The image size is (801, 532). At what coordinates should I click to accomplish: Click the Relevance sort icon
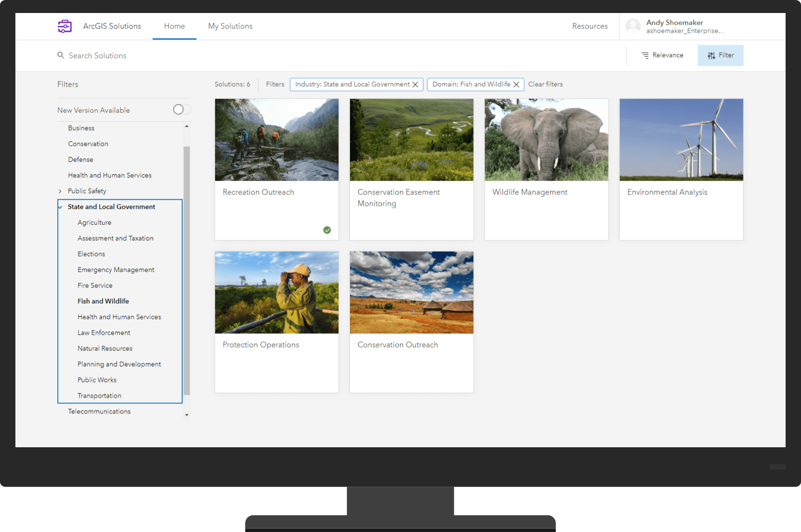pyautogui.click(x=645, y=55)
